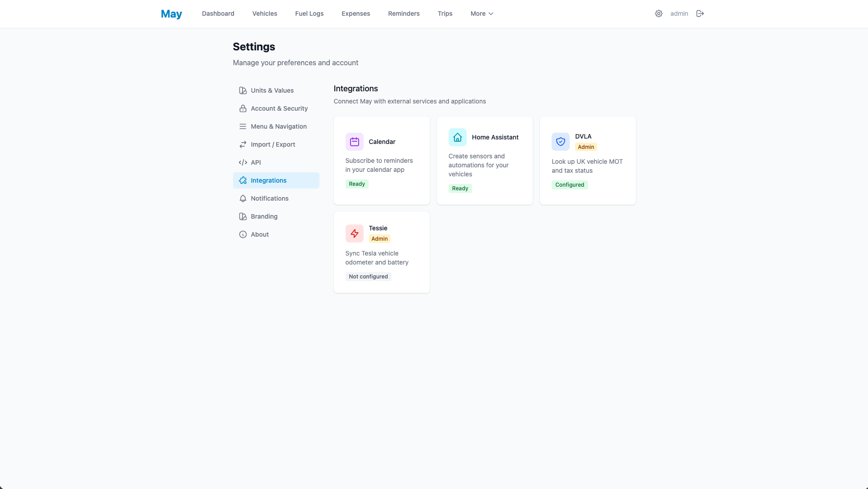Click the logout icon next to admin
Viewport: 868px width, 489px height.
(x=700, y=13)
